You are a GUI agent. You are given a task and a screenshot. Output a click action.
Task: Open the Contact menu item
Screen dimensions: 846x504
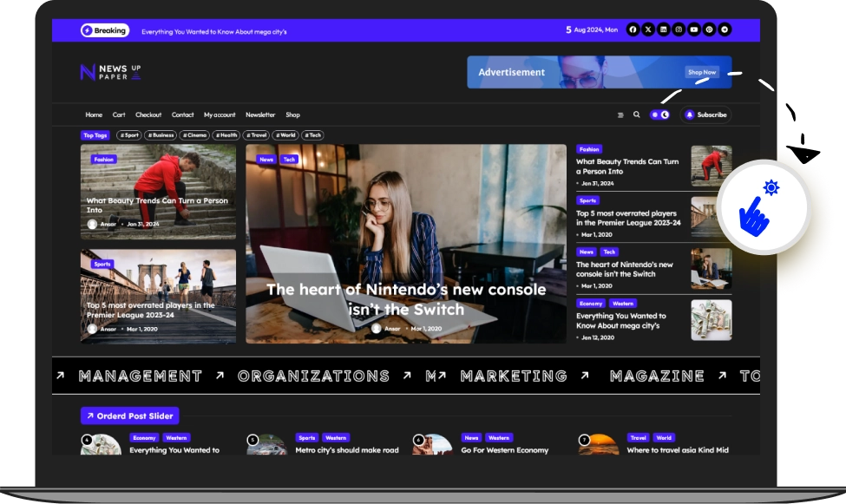182,115
